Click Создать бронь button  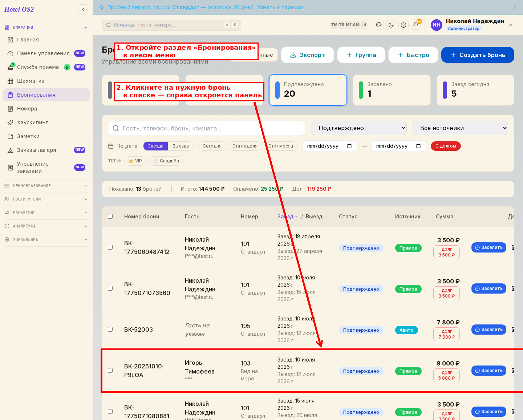pos(478,55)
